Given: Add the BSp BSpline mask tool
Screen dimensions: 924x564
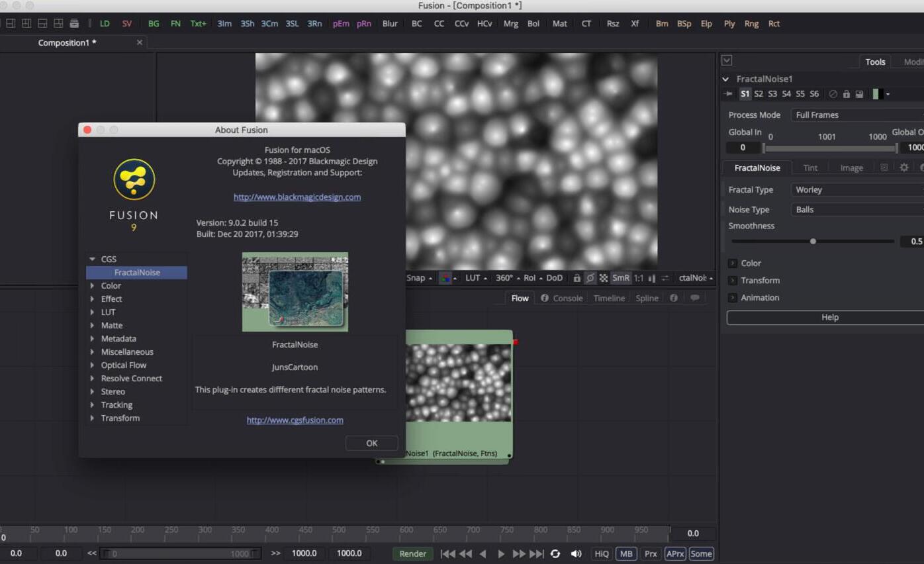Looking at the screenshot, I should coord(684,23).
